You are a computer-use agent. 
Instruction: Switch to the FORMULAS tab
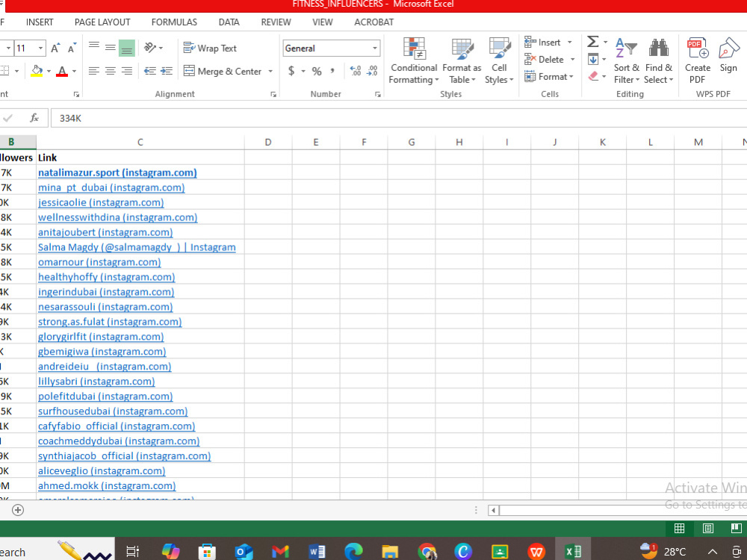click(x=174, y=22)
